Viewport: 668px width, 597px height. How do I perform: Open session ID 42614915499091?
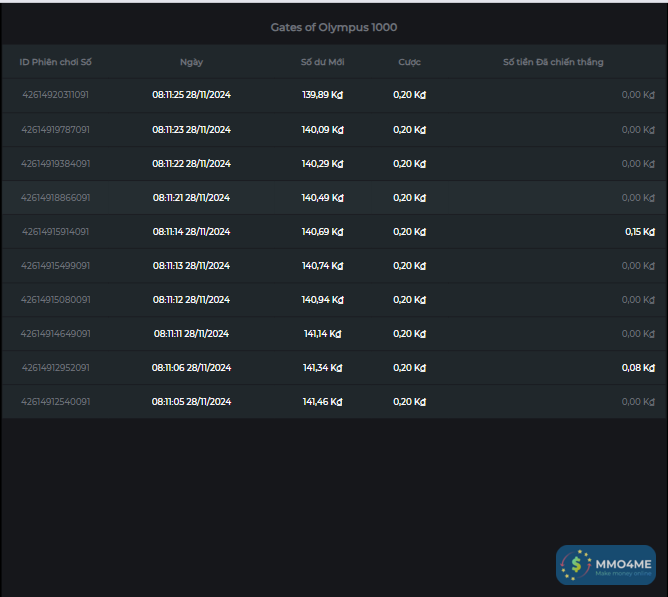click(x=55, y=265)
